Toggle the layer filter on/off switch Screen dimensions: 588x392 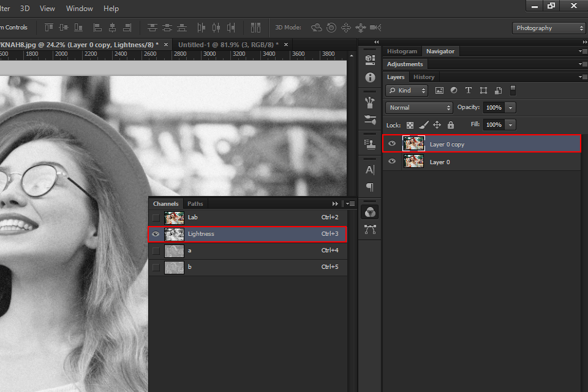pos(513,91)
